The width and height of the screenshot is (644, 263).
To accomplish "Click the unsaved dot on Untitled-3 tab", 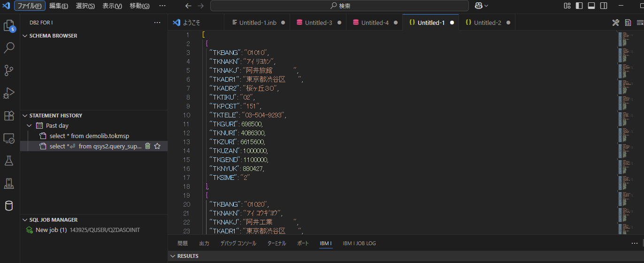I will pyautogui.click(x=339, y=23).
